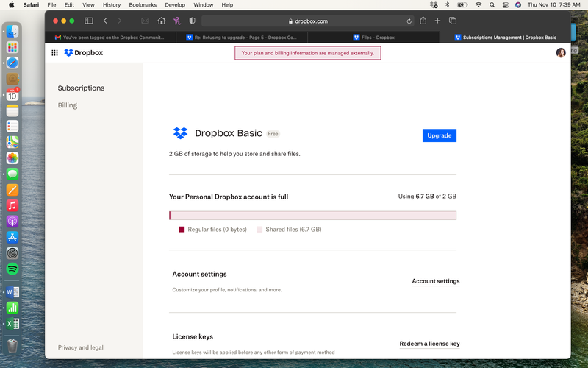The height and width of the screenshot is (368, 588).
Task: Open Launchpad in the dock
Action: click(12, 47)
